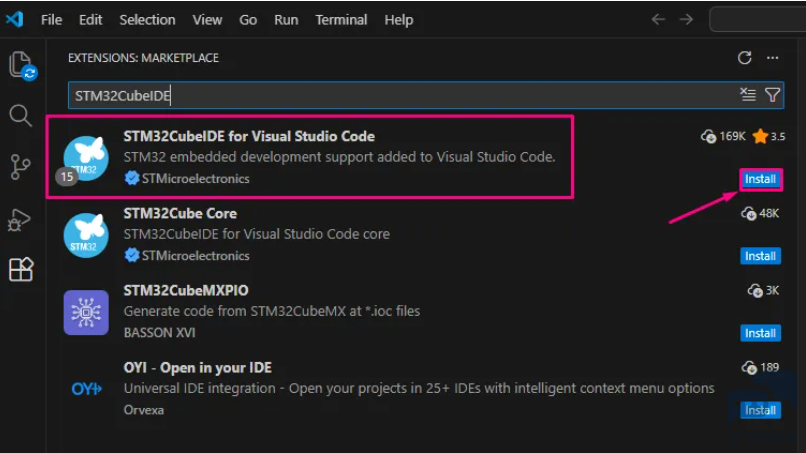Open the STM32Cube Core extension entry
Image resolution: width=806 pixels, height=453 pixels.
tap(180, 213)
